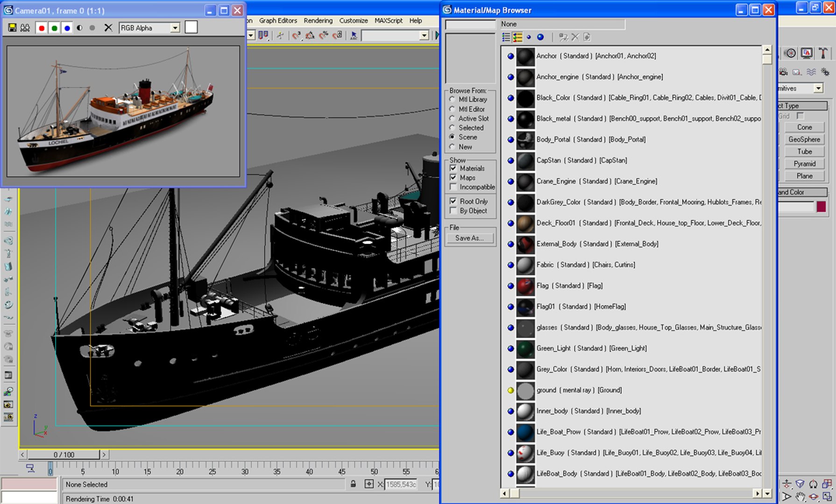Open the RGB Alpha channel dropdown
This screenshot has height=504, width=836.
[175, 28]
